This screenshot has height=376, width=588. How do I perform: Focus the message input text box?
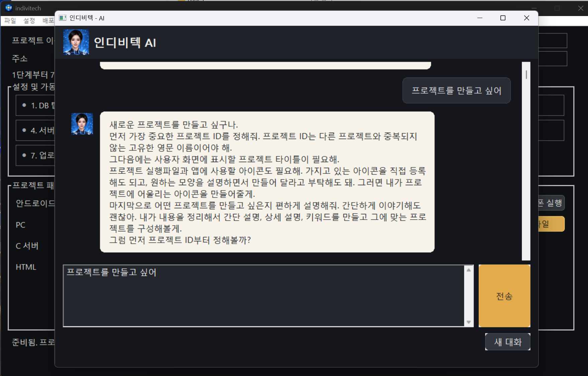(263, 296)
